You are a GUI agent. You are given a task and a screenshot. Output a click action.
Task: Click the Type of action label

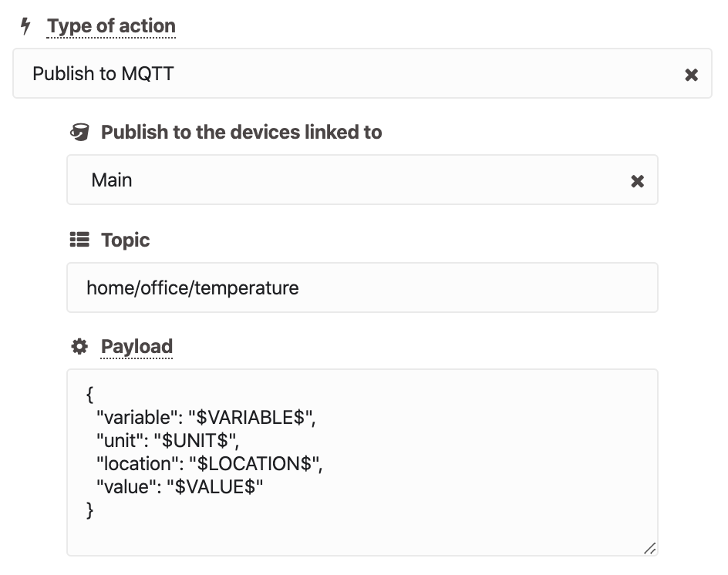111,26
